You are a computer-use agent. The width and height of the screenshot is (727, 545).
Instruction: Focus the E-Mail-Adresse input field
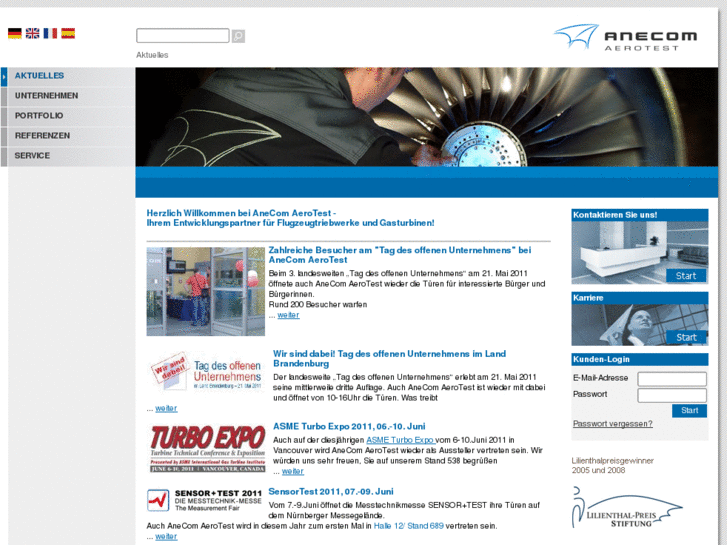pyautogui.click(x=672, y=379)
